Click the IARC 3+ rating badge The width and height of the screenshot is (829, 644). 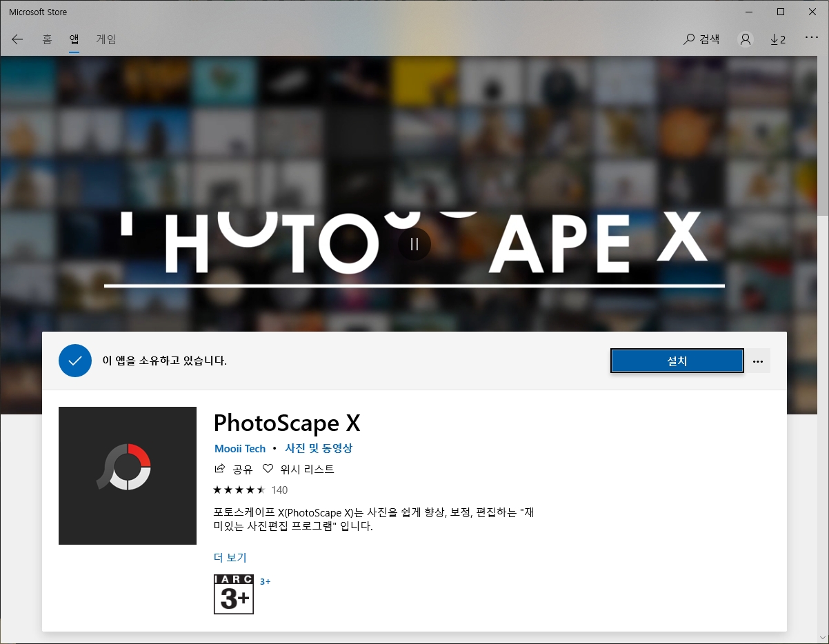[x=234, y=594]
